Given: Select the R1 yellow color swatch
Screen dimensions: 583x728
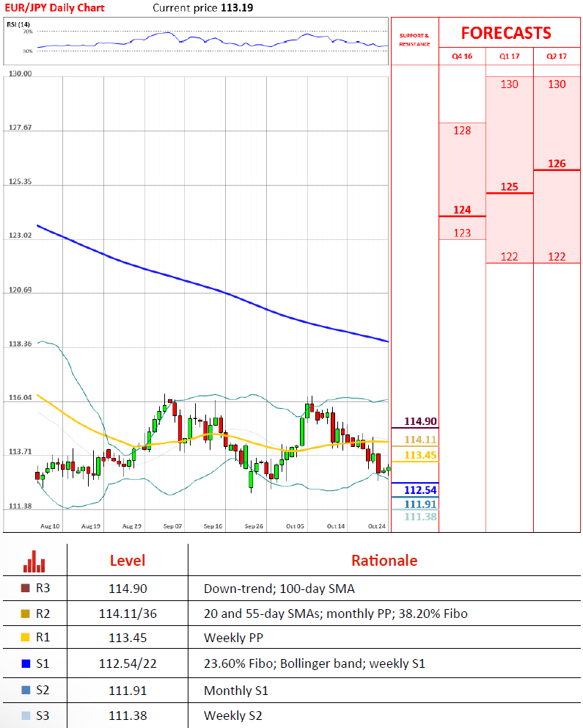Looking at the screenshot, I should point(26,638).
